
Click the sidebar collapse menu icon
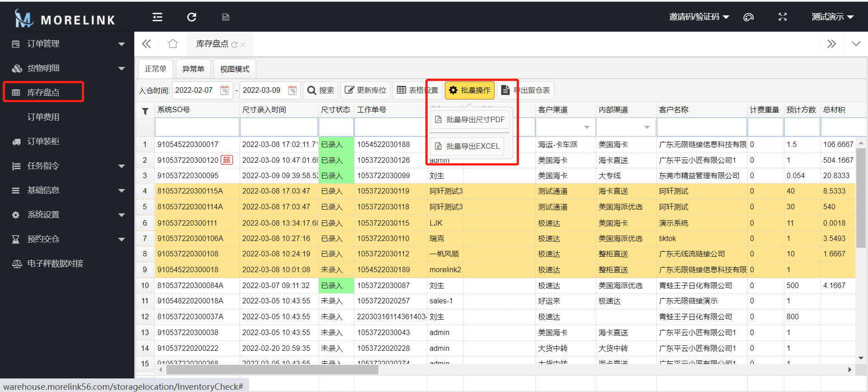coord(157,17)
